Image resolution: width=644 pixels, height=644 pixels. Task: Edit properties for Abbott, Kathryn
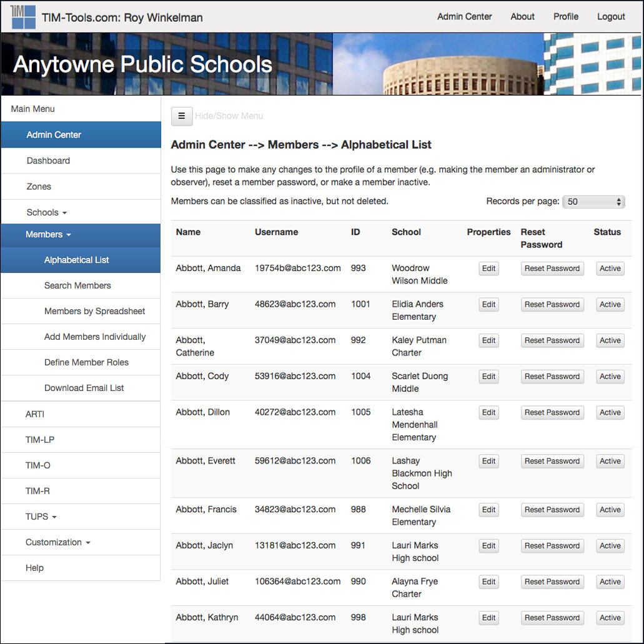click(488, 618)
